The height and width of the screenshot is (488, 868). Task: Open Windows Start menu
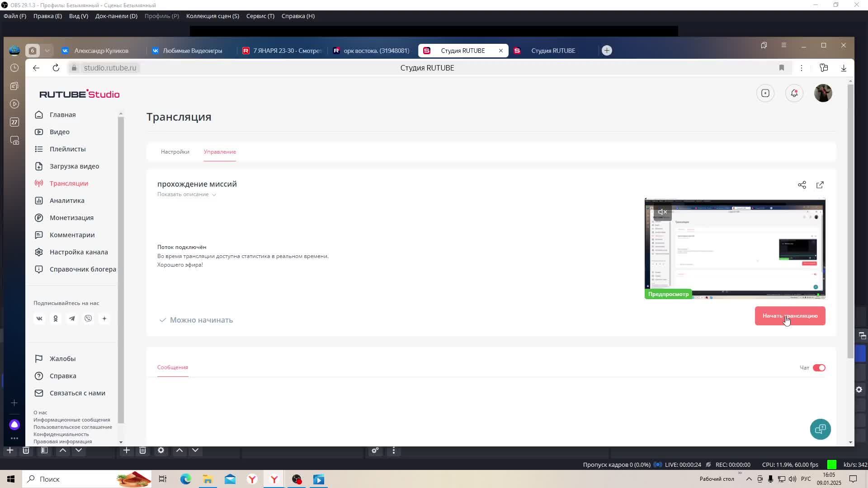tap(11, 479)
